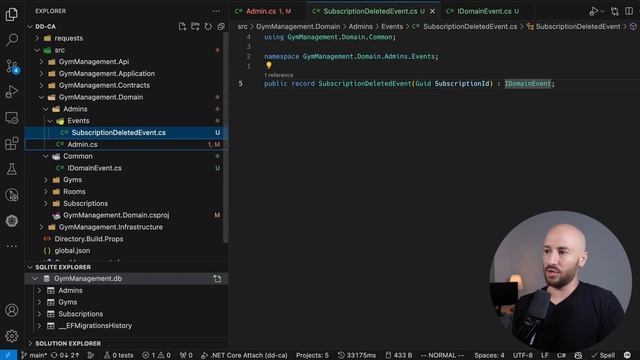Open the Extensions view
Viewport: 640px width, 360px height.
[x=11, y=143]
